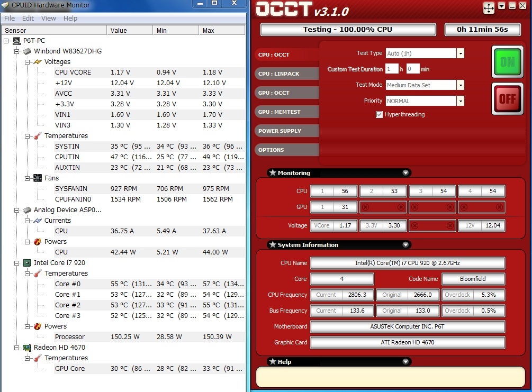This screenshot has height=392, width=532.
Task: Click the System Information star icon
Action: [273, 244]
